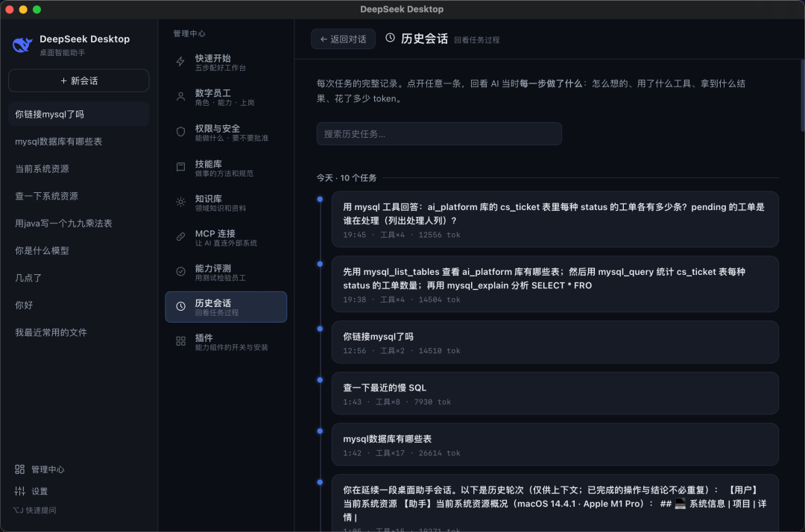This screenshot has height=532, width=805.
Task: Open 技能库 menu item
Action: coord(226,168)
